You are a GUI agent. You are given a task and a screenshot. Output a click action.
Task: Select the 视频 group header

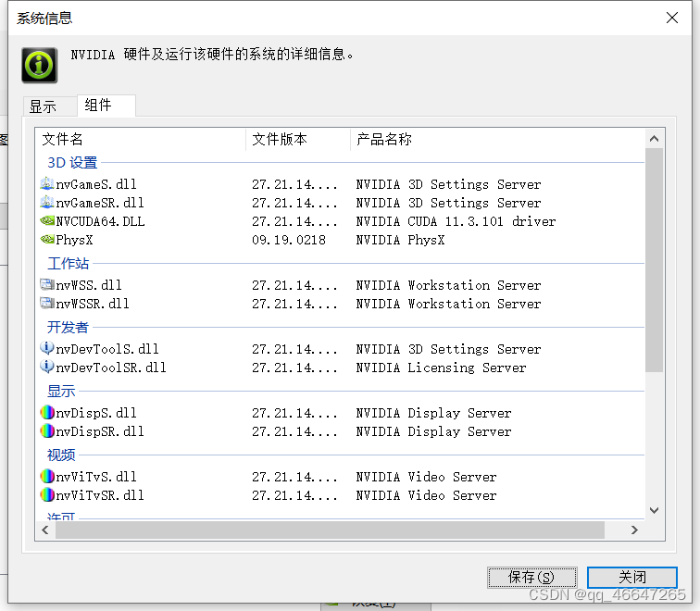61,455
